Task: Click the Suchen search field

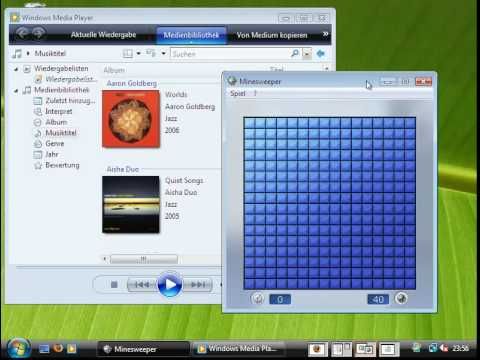Action: [x=230, y=54]
